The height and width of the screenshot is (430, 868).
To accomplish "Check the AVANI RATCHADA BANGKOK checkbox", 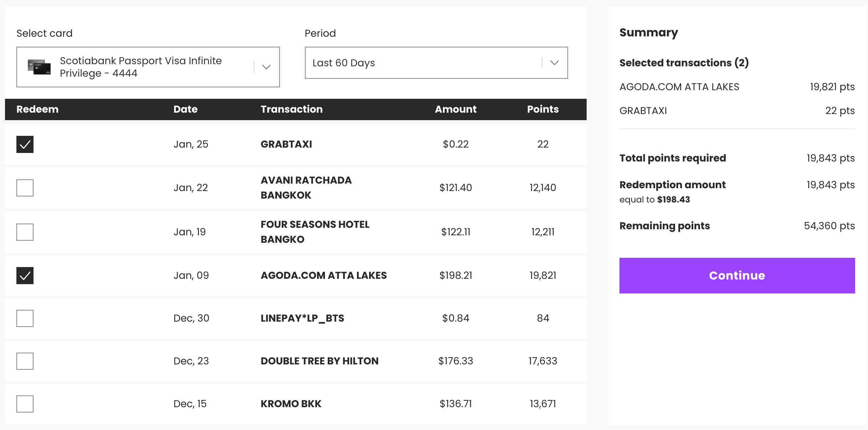I will pos(25,188).
